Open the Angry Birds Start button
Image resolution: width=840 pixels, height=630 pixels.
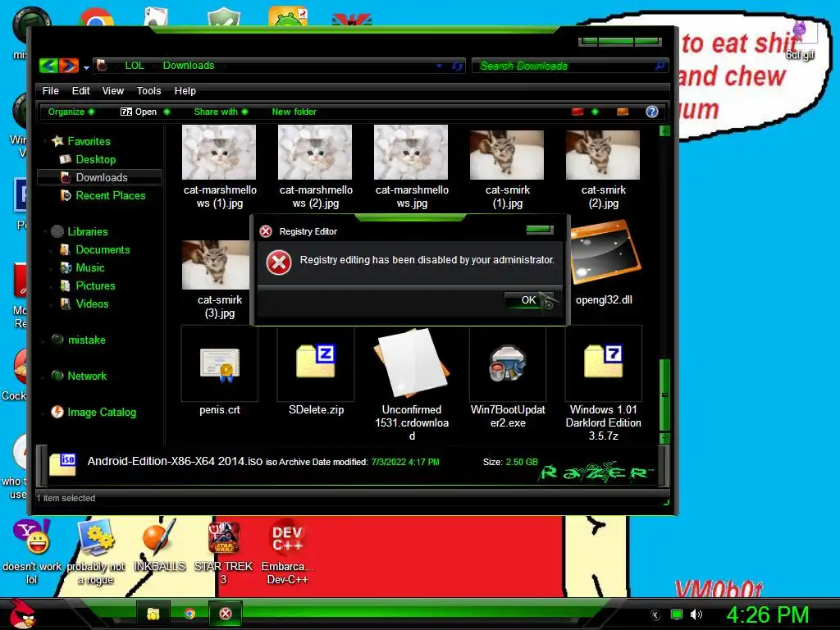(21, 614)
